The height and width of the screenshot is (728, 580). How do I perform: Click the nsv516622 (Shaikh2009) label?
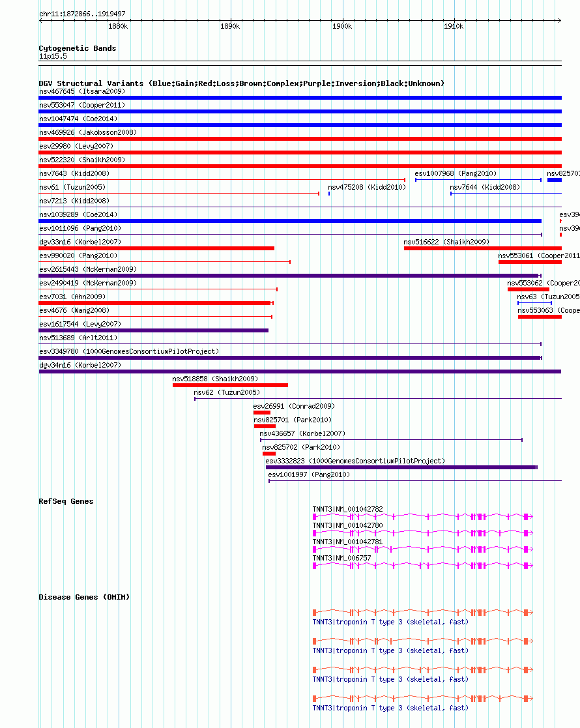(x=446, y=242)
